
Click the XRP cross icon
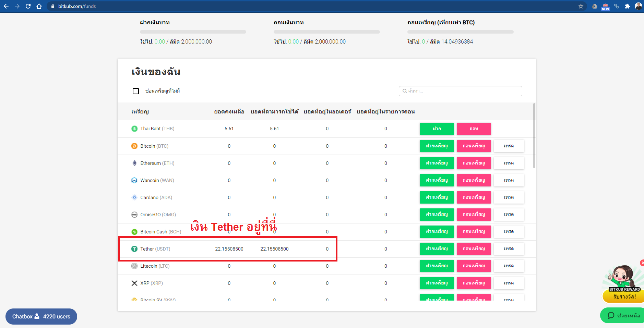[x=134, y=283]
